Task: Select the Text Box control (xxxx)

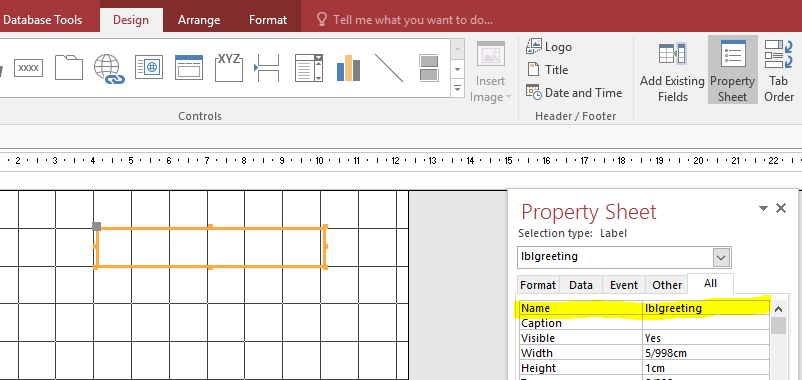Action: tap(29, 68)
